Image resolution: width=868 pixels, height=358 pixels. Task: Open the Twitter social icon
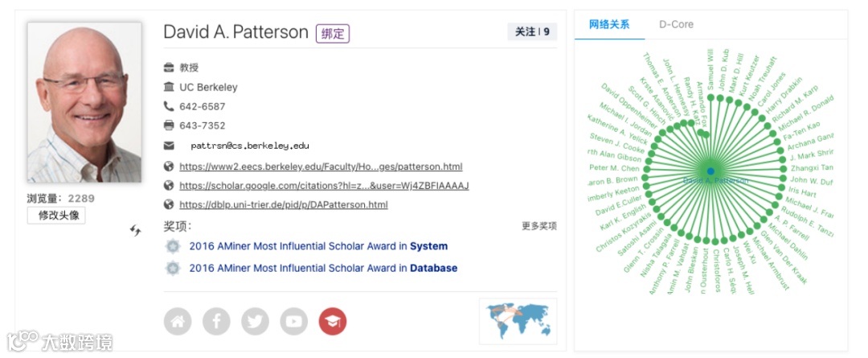tap(256, 322)
